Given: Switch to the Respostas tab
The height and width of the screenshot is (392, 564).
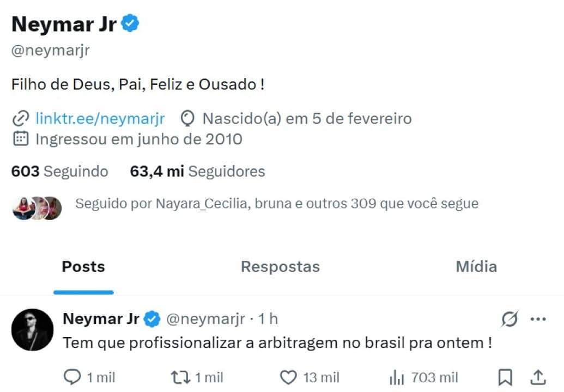Looking at the screenshot, I should pyautogui.click(x=280, y=267).
